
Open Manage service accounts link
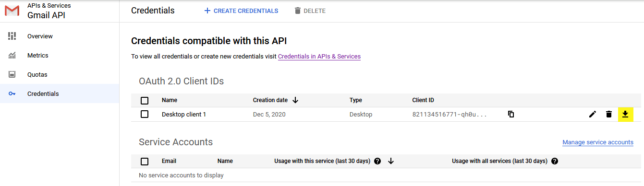tap(598, 142)
